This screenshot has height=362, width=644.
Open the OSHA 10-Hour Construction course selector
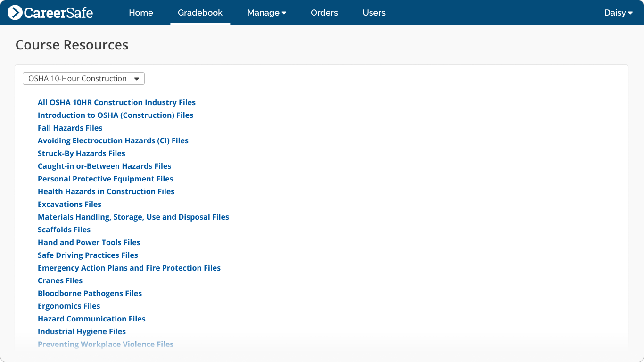tap(83, 78)
